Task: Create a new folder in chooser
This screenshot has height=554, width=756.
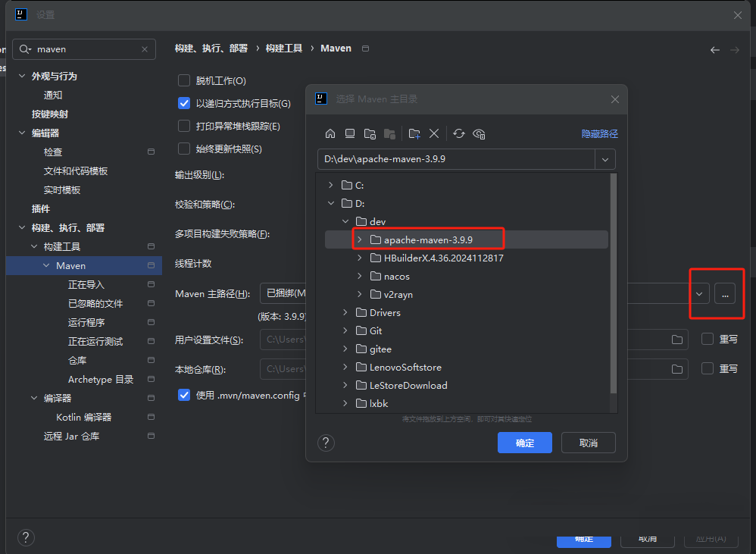Action: point(414,133)
